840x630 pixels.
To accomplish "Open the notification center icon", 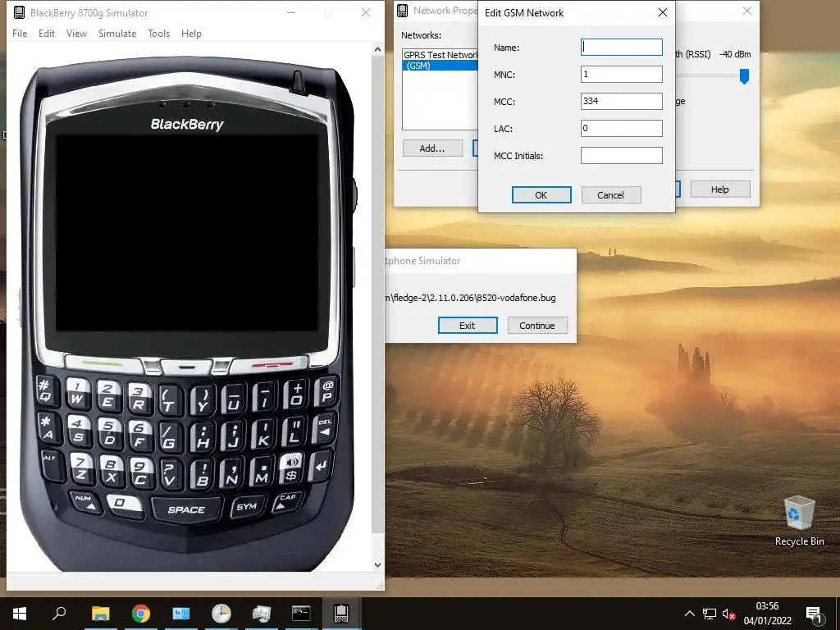I will (815, 614).
